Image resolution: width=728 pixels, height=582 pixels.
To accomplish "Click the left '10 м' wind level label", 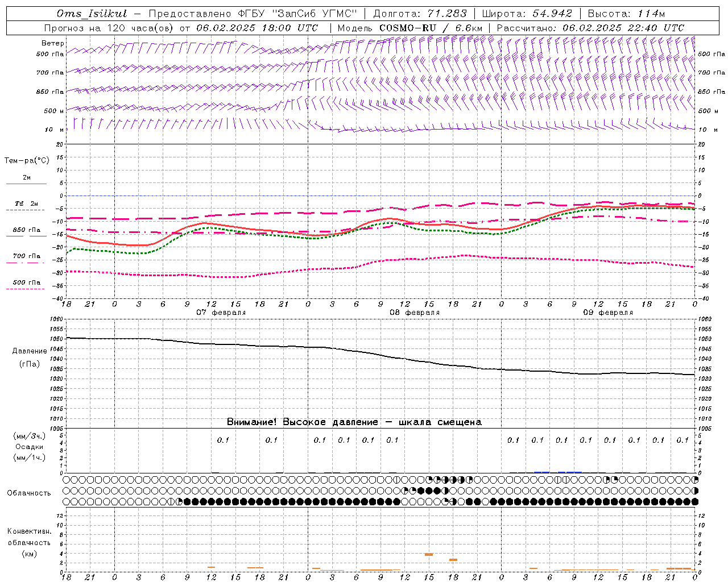I will (54, 130).
